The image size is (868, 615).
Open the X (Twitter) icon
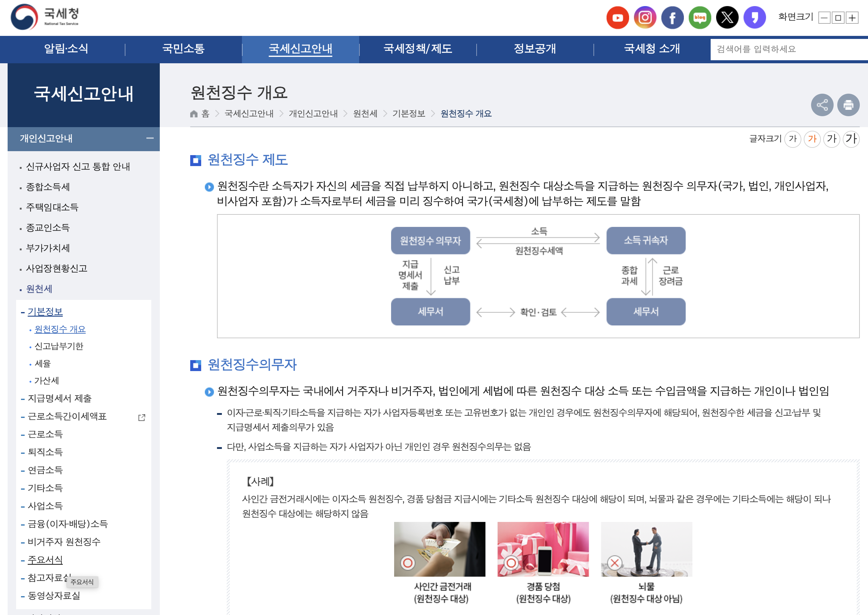727,17
